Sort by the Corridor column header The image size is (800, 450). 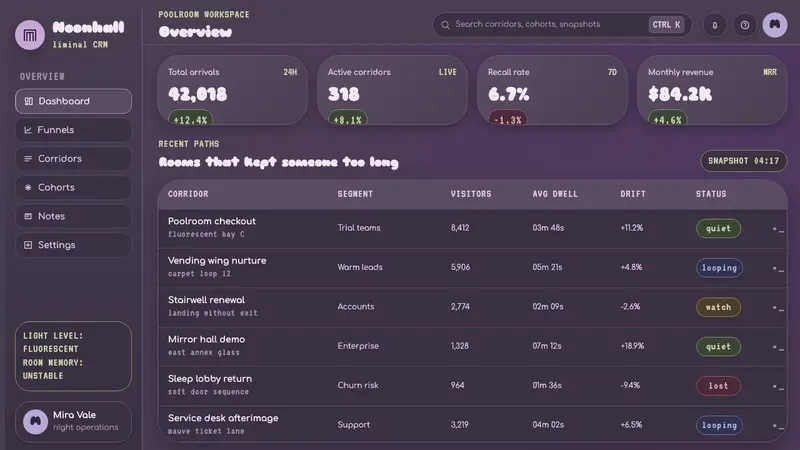(x=188, y=194)
